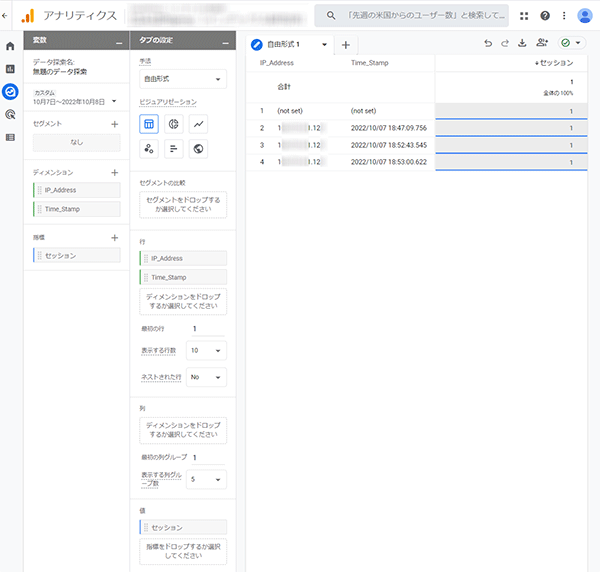Click the exploration name 無題のデータ探索
The image size is (600, 572).
coord(60,72)
